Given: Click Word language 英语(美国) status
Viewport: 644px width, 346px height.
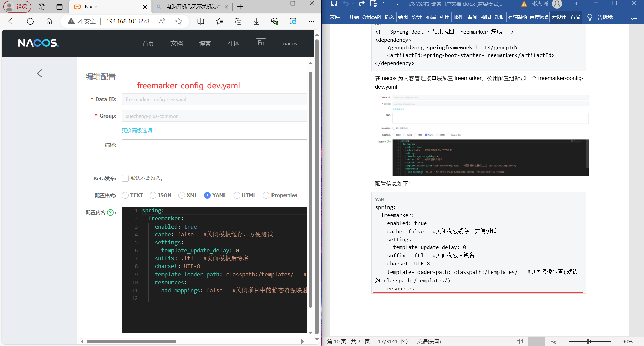Looking at the screenshot, I should [429, 341].
